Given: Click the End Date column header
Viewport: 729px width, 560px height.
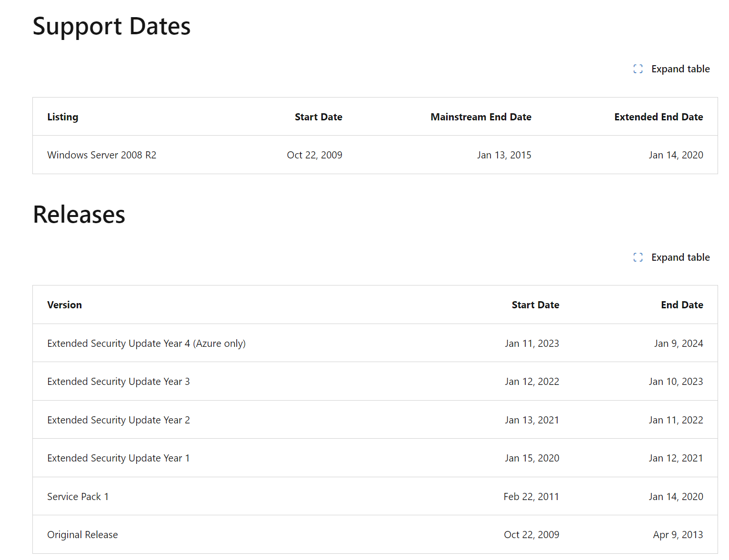Looking at the screenshot, I should tap(682, 305).
